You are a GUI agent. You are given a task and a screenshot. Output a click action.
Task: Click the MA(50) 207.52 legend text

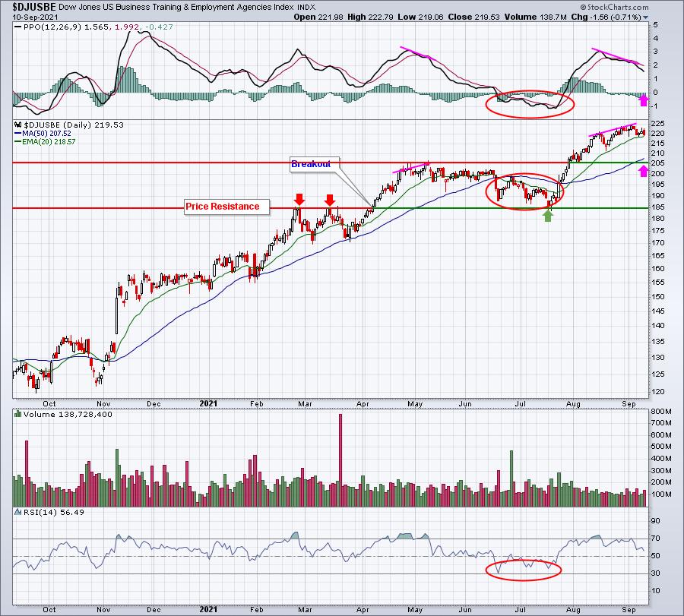point(46,134)
